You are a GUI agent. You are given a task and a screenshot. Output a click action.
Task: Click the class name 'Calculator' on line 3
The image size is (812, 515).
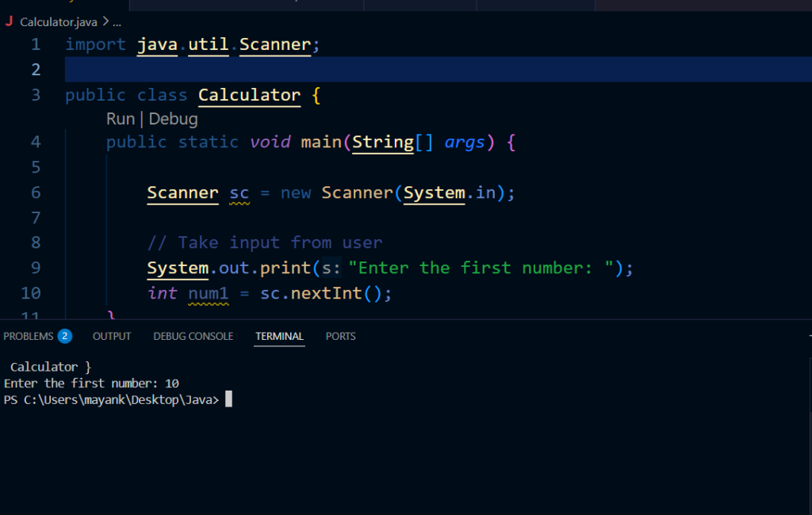pyautogui.click(x=249, y=95)
